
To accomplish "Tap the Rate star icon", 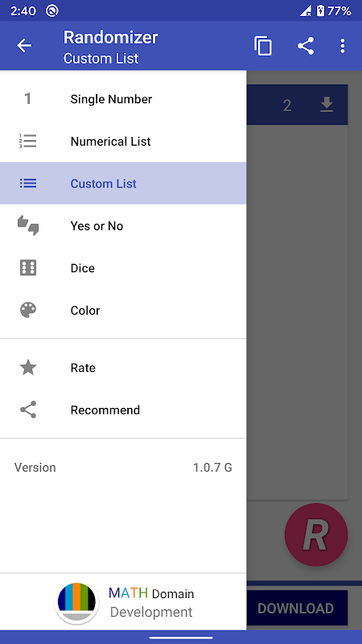I will click(28, 367).
